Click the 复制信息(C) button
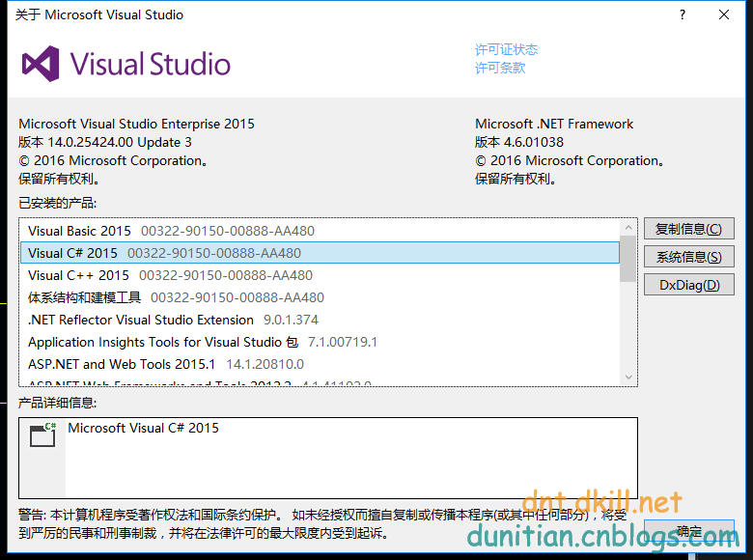 click(x=688, y=229)
